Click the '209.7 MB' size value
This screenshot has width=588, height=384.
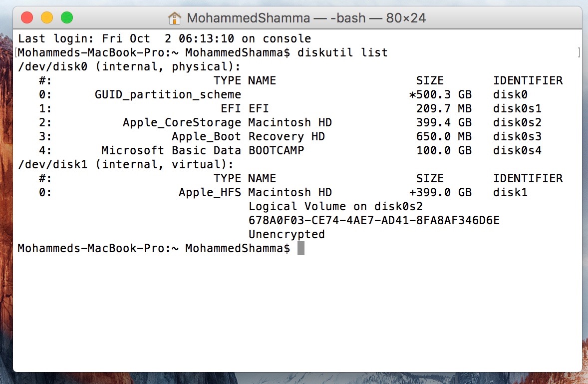[x=444, y=108]
